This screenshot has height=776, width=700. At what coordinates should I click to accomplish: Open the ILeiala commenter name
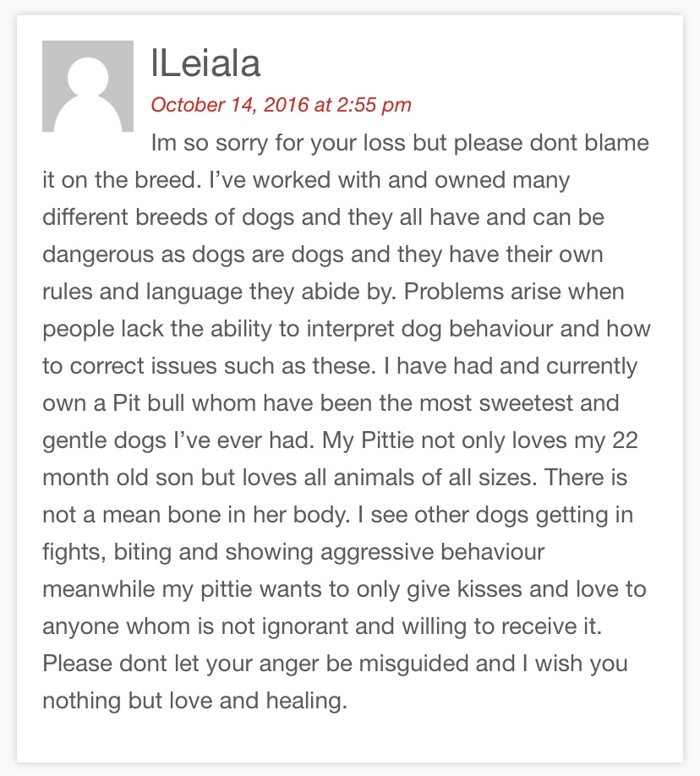[205, 64]
